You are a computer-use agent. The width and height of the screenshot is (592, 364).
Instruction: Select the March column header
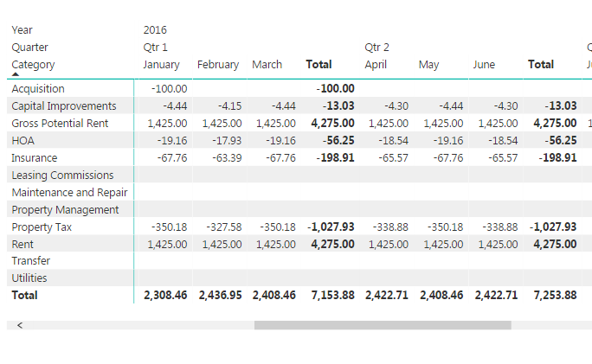(267, 65)
